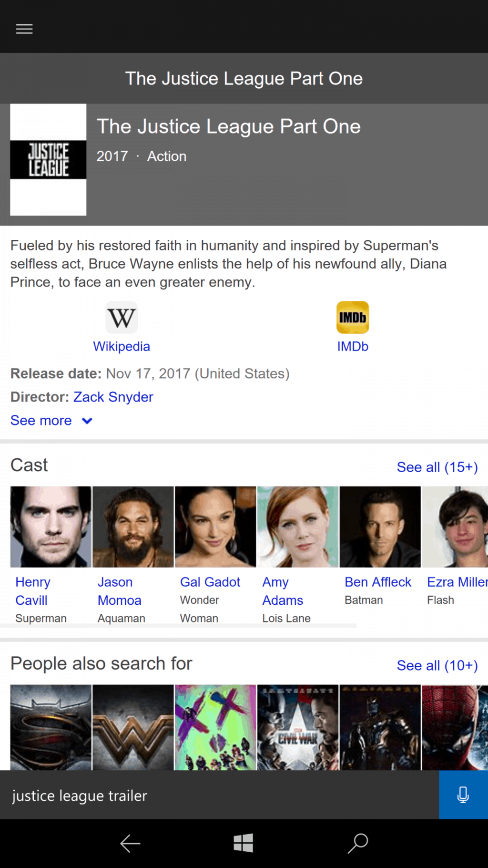Tap the Justice League poster thumbnail
The height and width of the screenshot is (868, 488).
pos(49,160)
